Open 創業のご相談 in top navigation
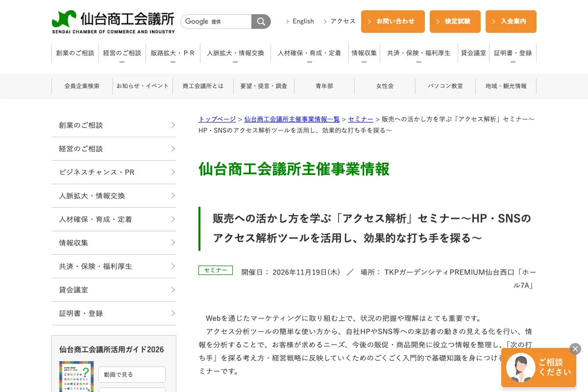This screenshot has width=588, height=392. tap(75, 53)
